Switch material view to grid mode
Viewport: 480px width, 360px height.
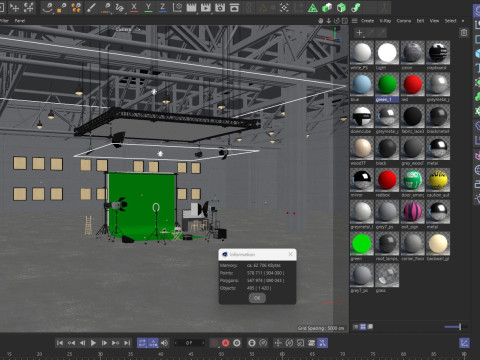[x=363, y=327]
